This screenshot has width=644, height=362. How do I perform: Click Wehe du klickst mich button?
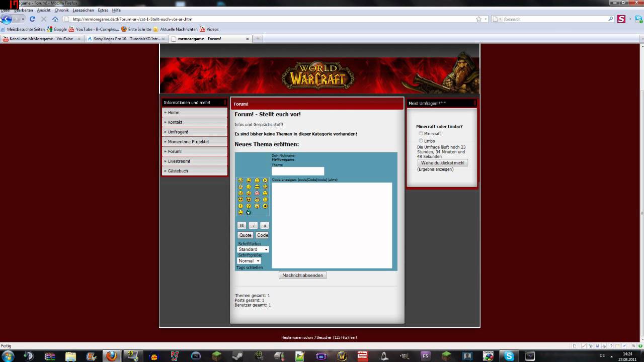tap(443, 163)
